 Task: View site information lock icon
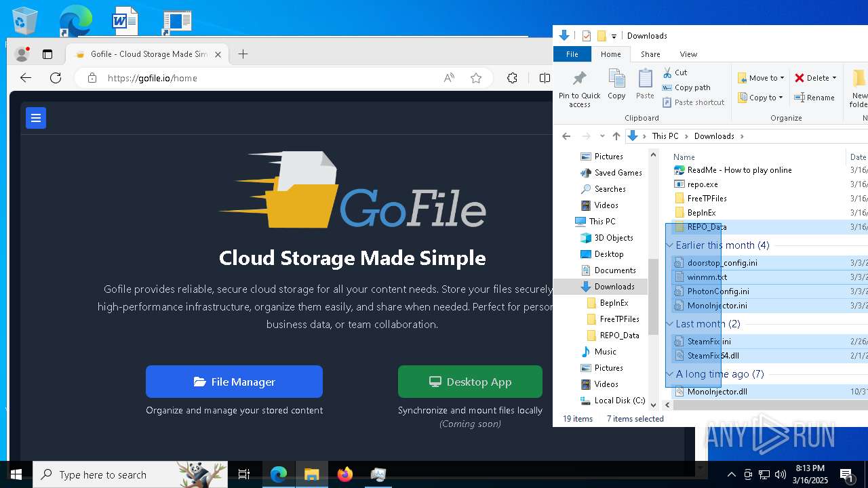pyautogui.click(x=92, y=78)
